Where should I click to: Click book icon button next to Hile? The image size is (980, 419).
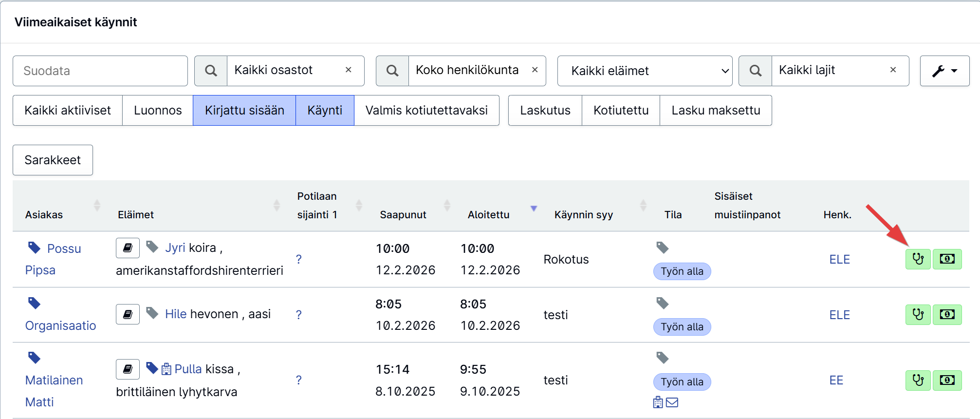tap(128, 314)
